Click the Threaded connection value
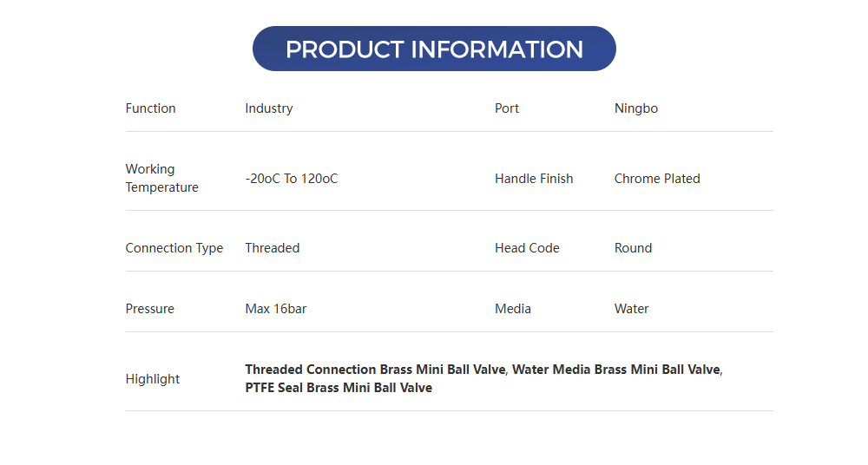 [273, 248]
